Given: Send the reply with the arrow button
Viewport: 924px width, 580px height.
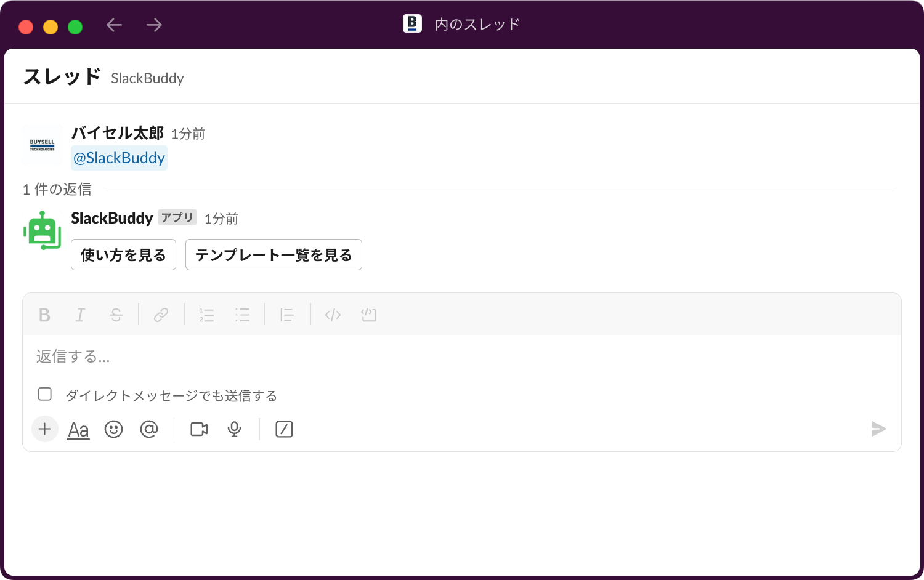Looking at the screenshot, I should point(878,429).
